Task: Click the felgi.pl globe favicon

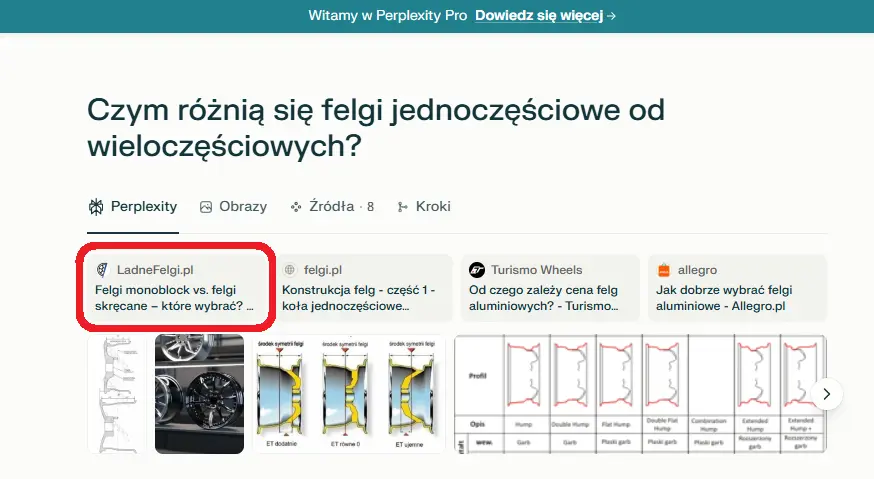Action: pos(290,270)
